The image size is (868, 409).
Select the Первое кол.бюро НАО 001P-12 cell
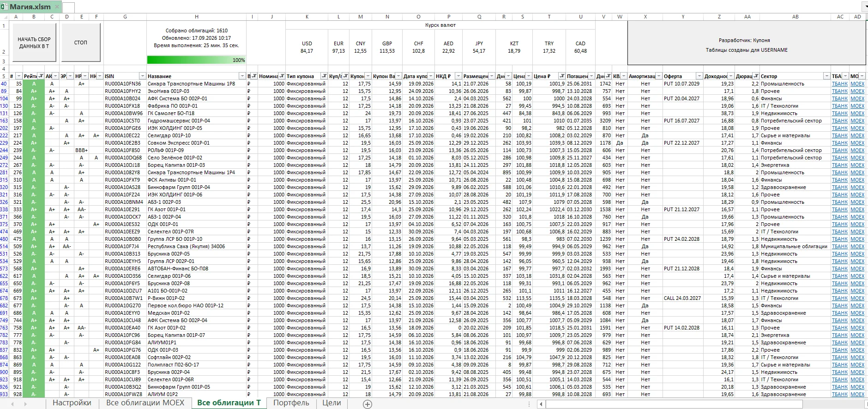pyautogui.click(x=196, y=305)
